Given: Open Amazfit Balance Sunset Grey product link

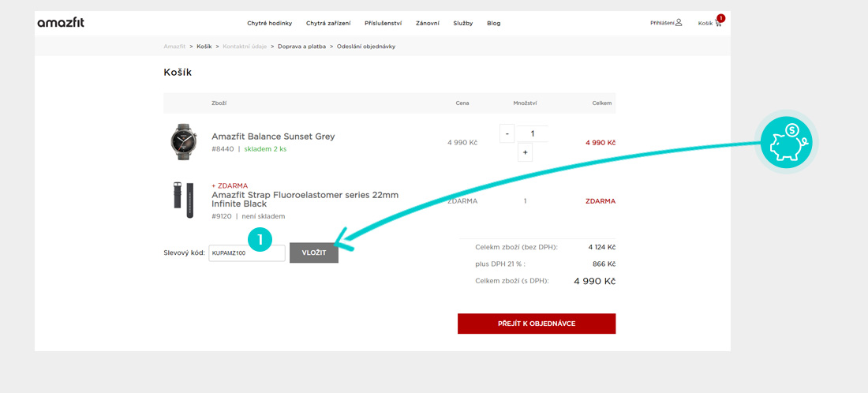Looking at the screenshot, I should (273, 137).
